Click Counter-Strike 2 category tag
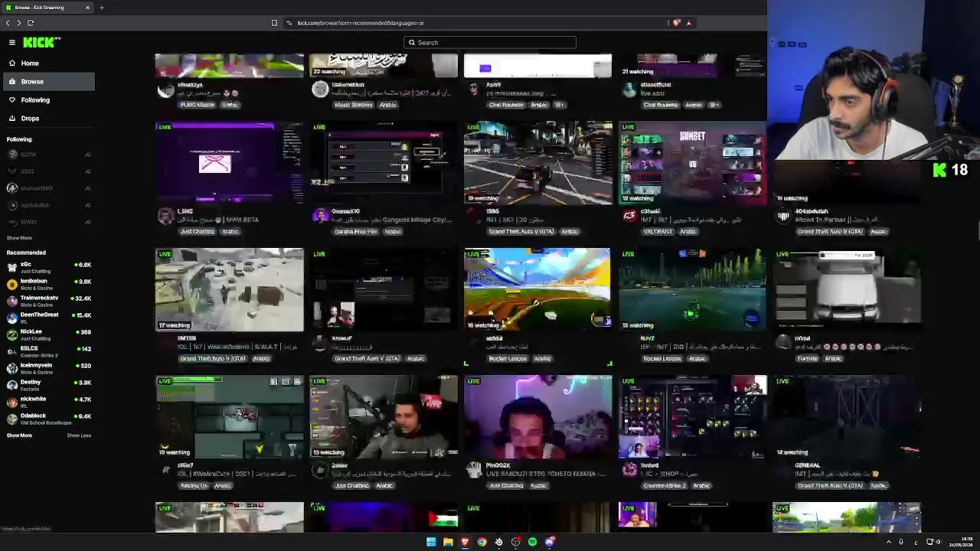980x551 pixels. pos(665,486)
